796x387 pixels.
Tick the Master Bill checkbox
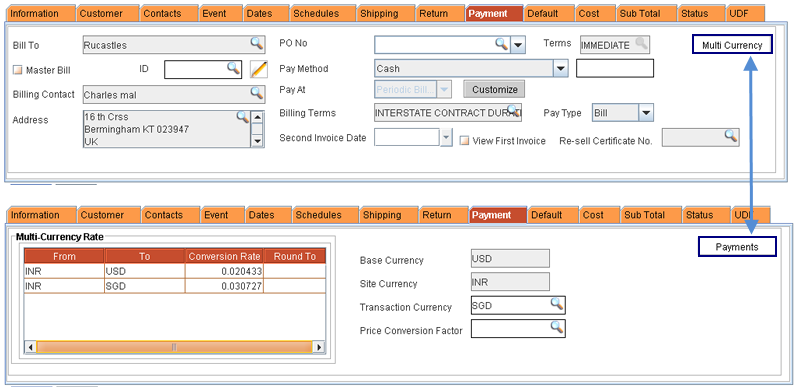18,71
